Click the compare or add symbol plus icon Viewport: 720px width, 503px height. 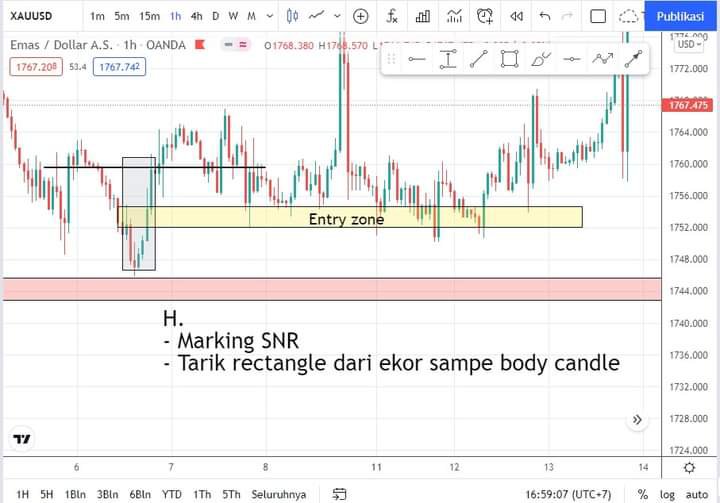[x=361, y=16]
